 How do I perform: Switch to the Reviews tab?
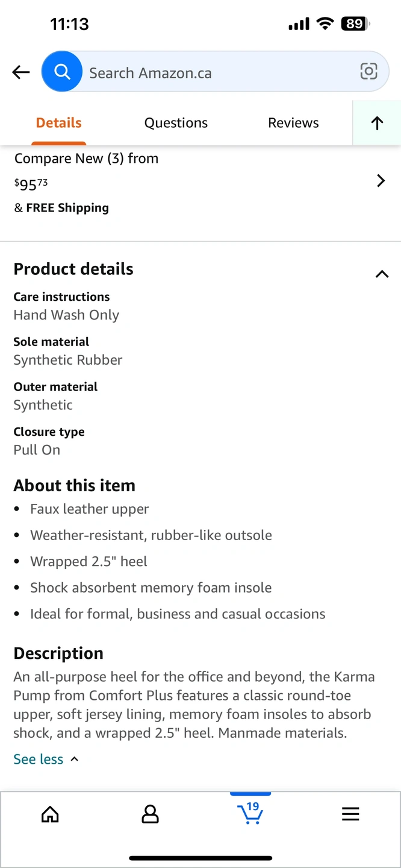[x=293, y=123]
